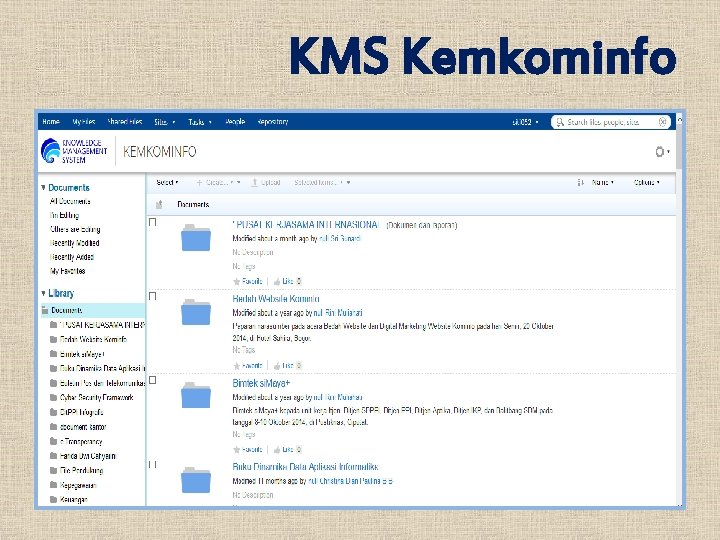Viewport: 720px width, 540px height.
Task: Open the Options dropdown
Action: (x=647, y=182)
